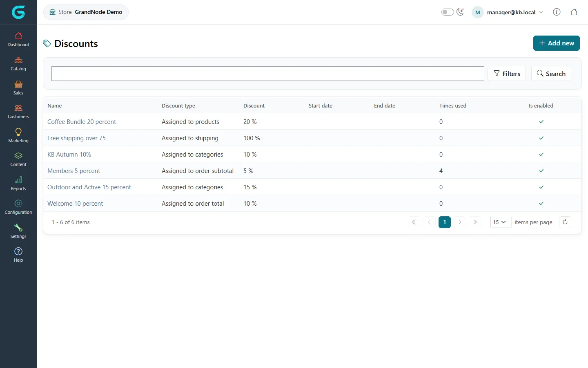Select page 1 in pagination
Viewport: 588px width, 368px height.
(x=445, y=222)
